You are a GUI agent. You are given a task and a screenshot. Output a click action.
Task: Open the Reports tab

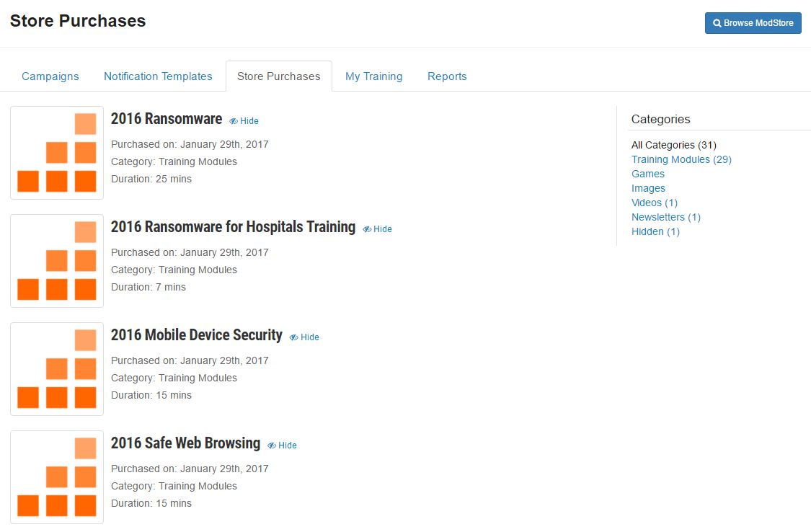(447, 76)
